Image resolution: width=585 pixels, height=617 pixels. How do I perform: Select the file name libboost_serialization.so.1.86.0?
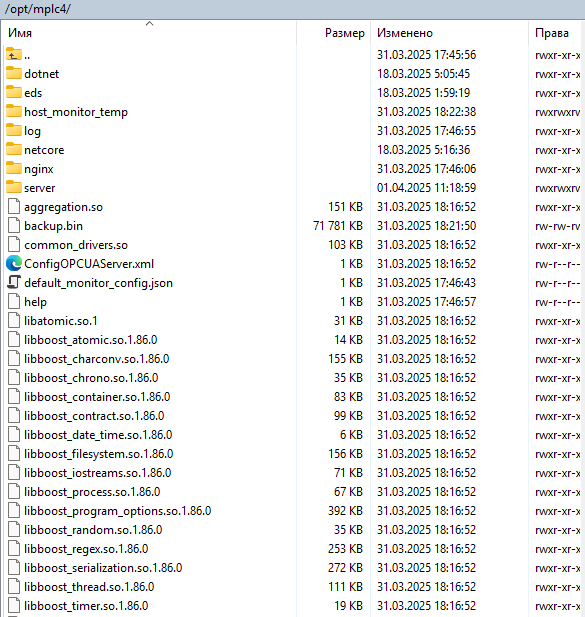point(103,568)
